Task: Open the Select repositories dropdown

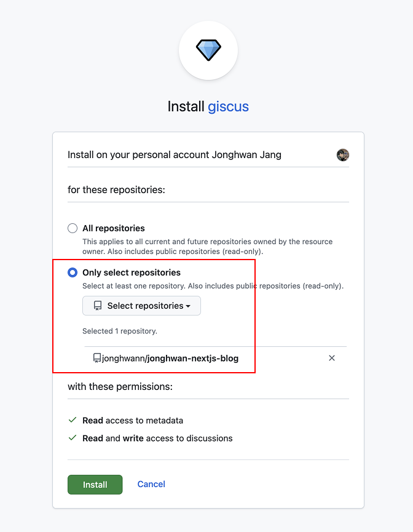Action: [141, 306]
